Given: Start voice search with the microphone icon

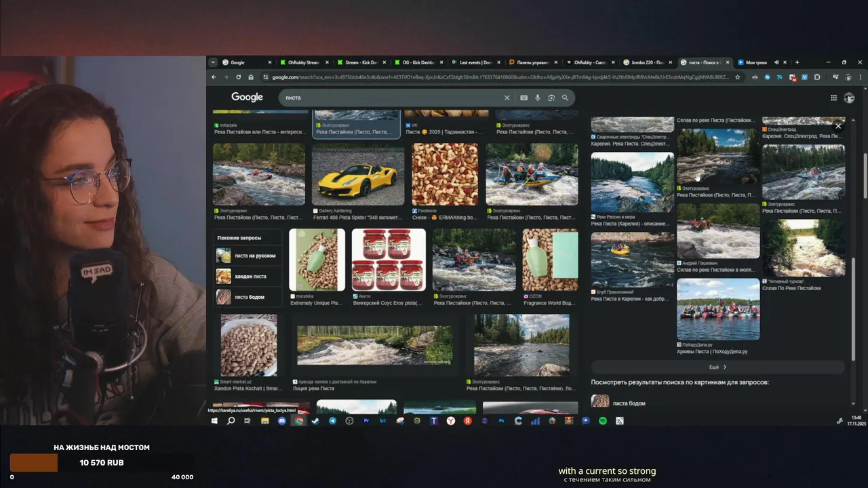Looking at the screenshot, I should [538, 98].
